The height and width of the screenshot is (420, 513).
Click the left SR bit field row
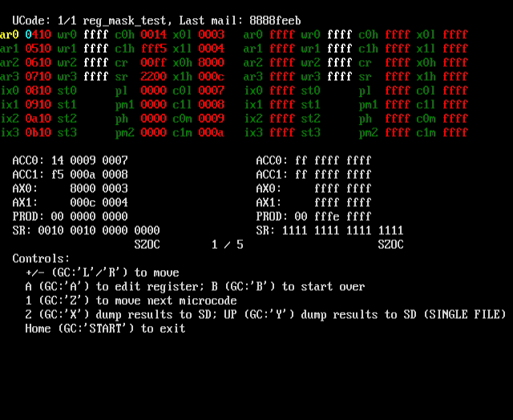point(86,230)
